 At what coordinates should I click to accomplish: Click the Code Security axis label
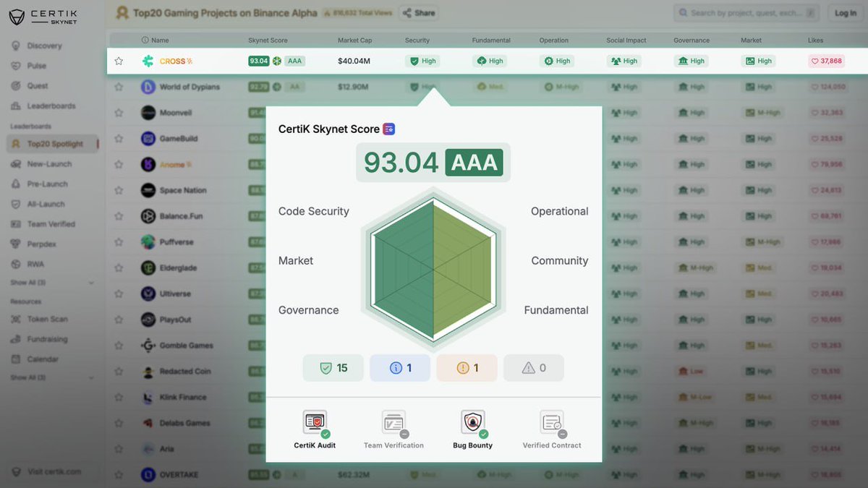(314, 211)
